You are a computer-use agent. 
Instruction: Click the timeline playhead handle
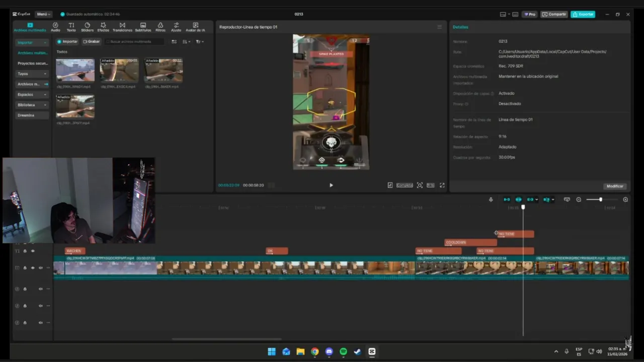[523, 207]
